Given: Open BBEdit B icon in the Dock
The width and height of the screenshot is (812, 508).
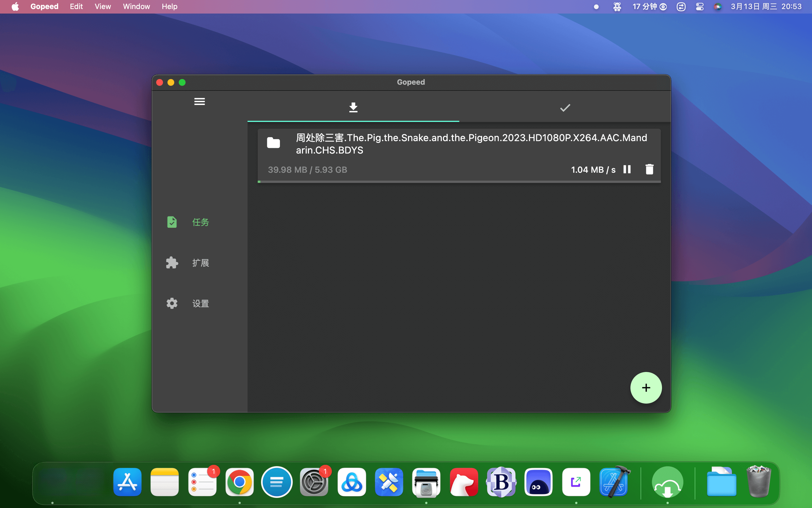Looking at the screenshot, I should [x=501, y=482].
